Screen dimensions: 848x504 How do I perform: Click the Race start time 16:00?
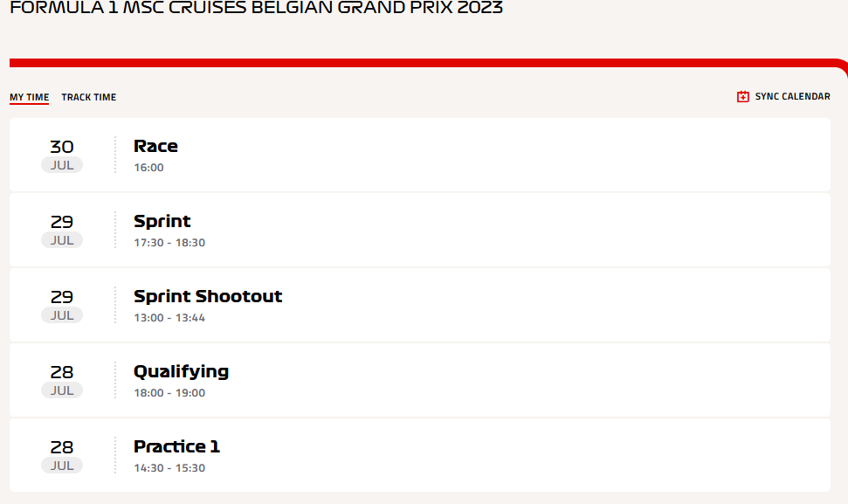(148, 168)
